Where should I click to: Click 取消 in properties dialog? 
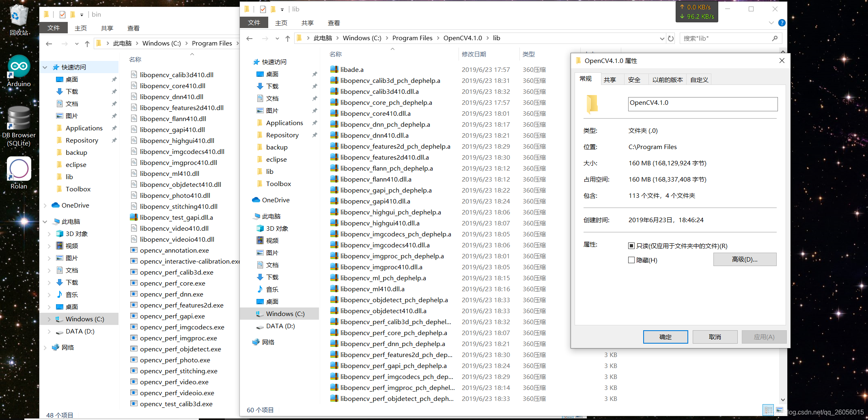[x=715, y=337]
